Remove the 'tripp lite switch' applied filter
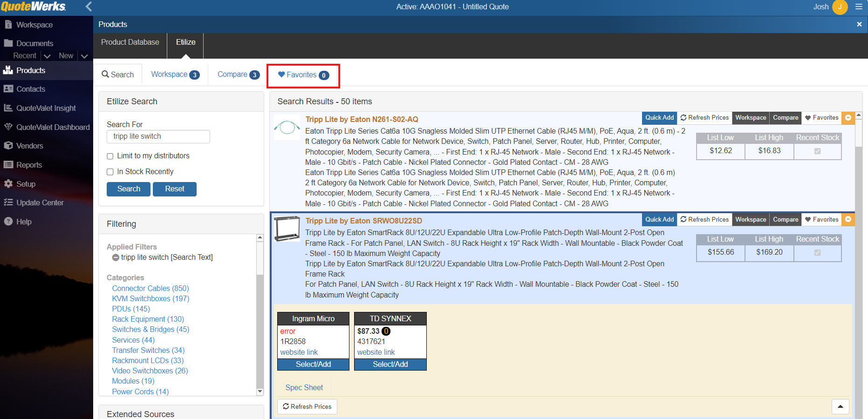The width and height of the screenshot is (868, 419). [x=116, y=257]
